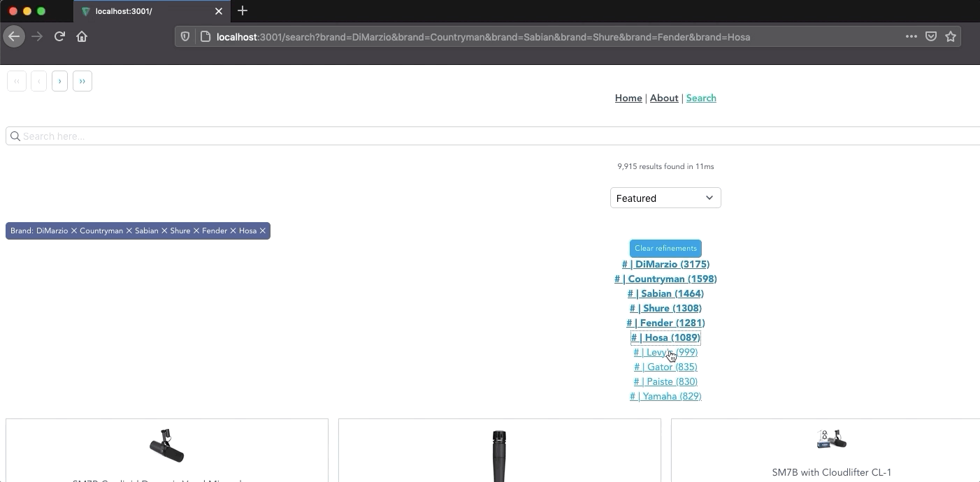Select the Yamaha (829) brand filter
This screenshot has height=482, width=980.
coord(665,396)
